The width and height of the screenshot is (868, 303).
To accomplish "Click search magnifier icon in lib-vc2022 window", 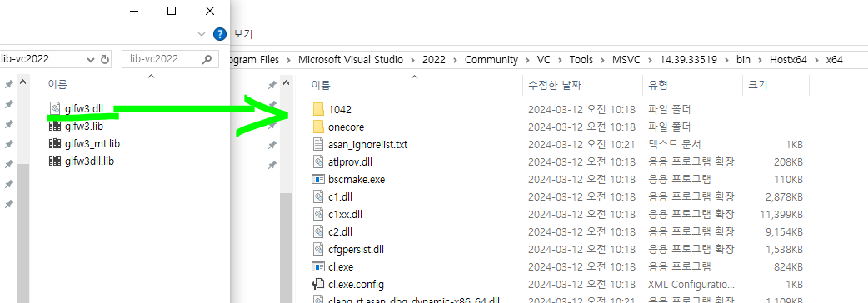I will pos(207,59).
